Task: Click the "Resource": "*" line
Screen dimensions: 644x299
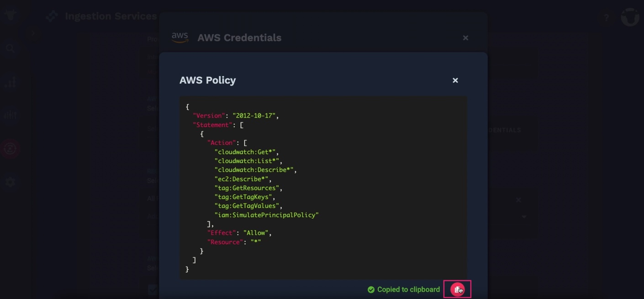Action: tap(234, 242)
